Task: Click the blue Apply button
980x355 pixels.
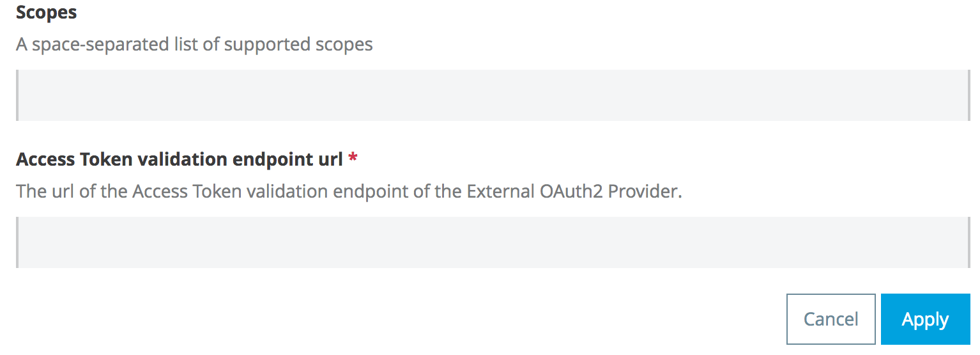Action: (x=925, y=319)
